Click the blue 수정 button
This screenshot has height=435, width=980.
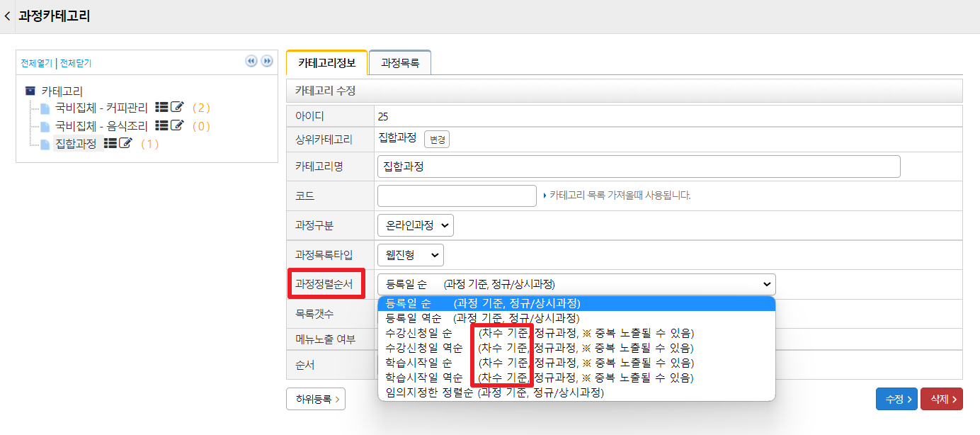[x=896, y=399]
